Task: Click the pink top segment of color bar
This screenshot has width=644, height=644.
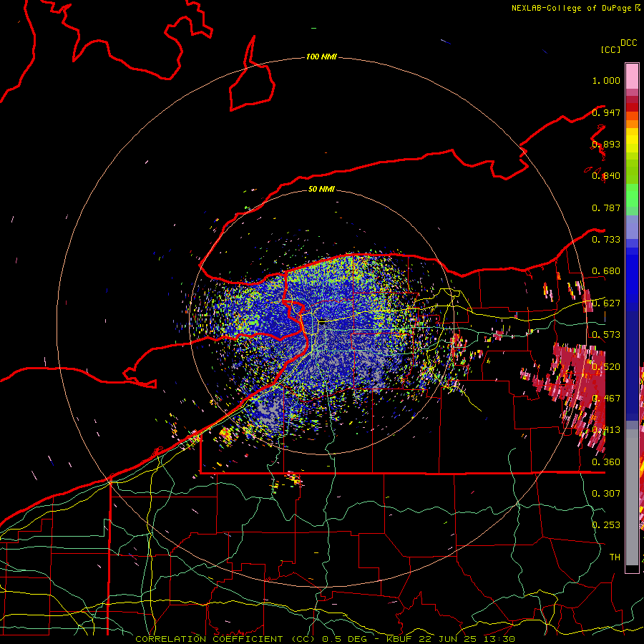Action: pos(632,77)
